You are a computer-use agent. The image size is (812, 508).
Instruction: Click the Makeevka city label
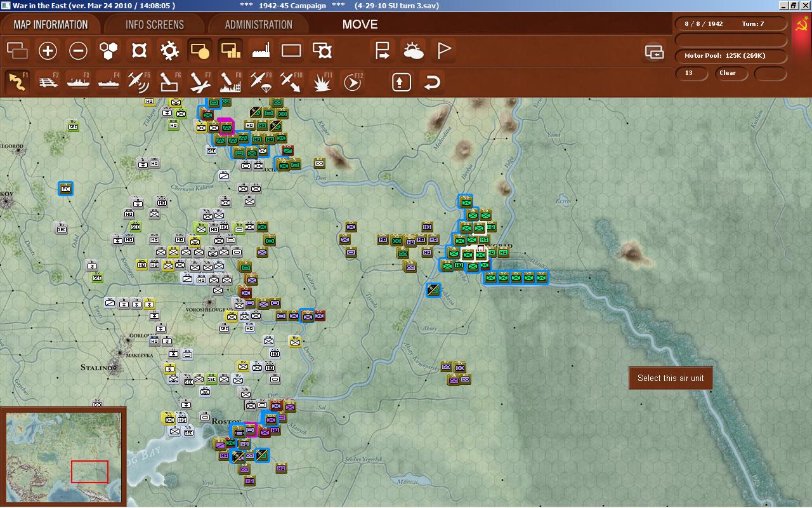coord(138,356)
